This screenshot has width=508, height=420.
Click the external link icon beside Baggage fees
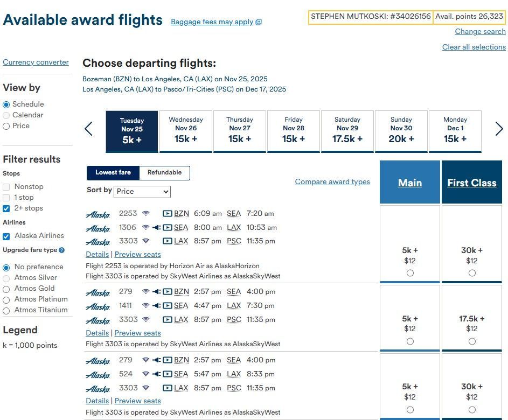click(259, 22)
